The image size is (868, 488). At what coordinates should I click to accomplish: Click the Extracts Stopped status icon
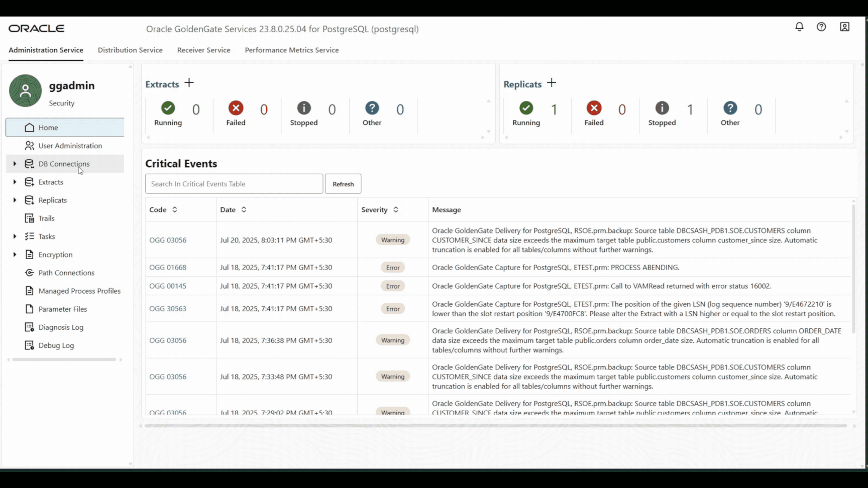click(304, 108)
